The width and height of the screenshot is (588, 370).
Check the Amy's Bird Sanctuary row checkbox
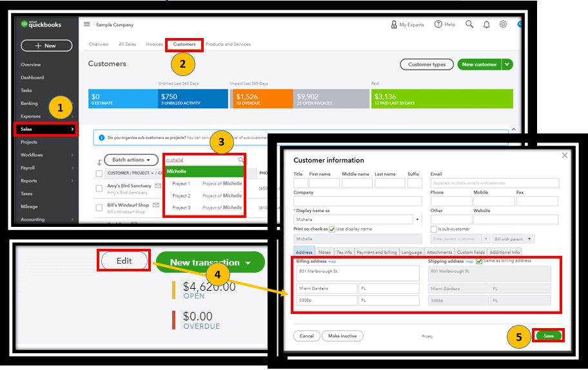tap(99, 188)
